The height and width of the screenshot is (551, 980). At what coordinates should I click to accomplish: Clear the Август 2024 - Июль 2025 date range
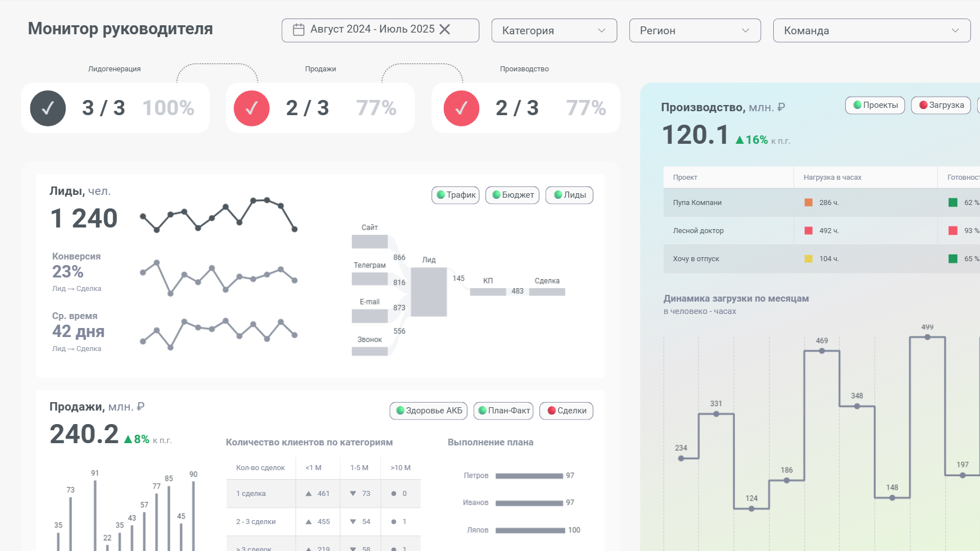(444, 29)
